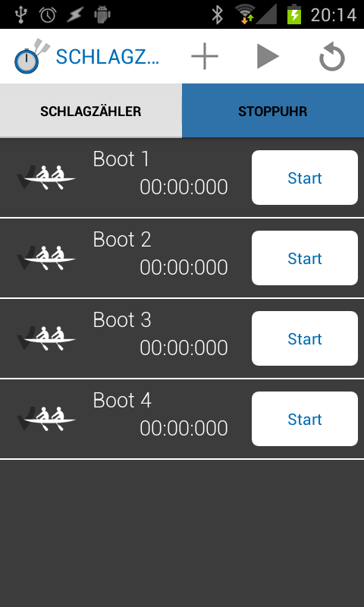Start the Boot 3 stopwatch
364x607 pixels.
(305, 338)
